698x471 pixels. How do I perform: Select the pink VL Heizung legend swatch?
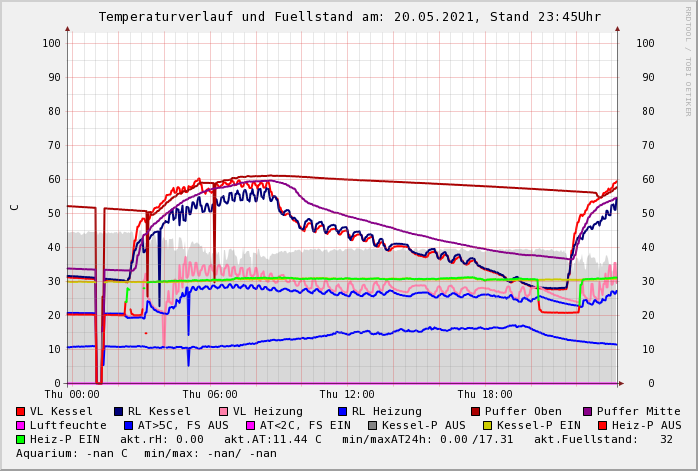point(224,411)
